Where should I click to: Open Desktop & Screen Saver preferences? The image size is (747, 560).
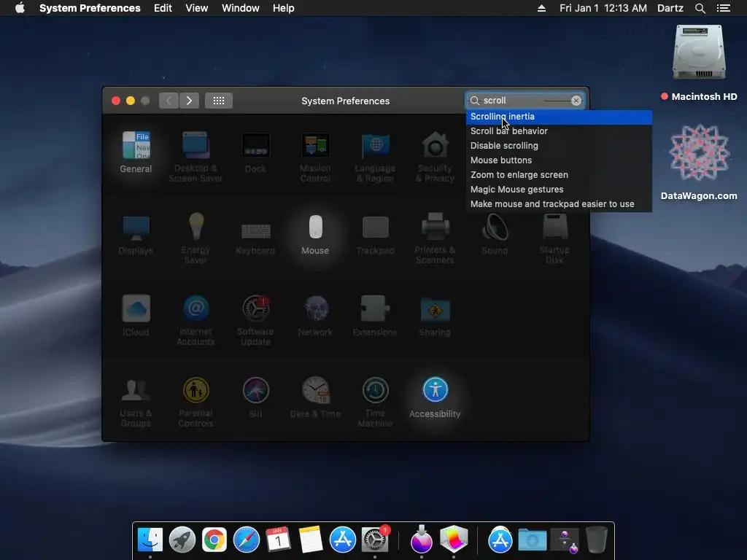point(196,157)
